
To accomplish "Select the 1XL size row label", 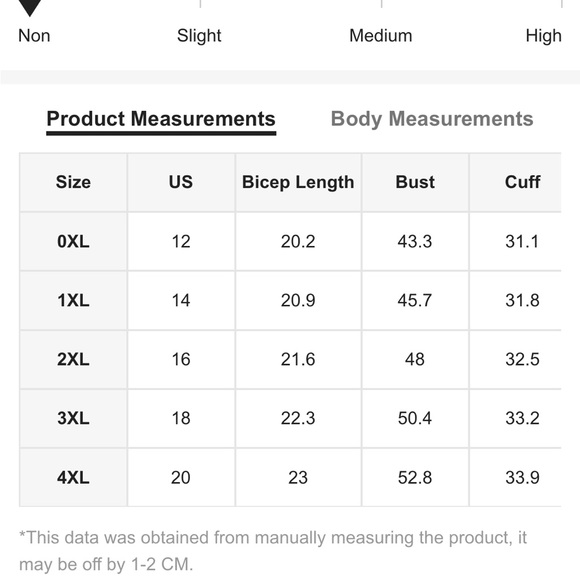I will coord(73,300).
